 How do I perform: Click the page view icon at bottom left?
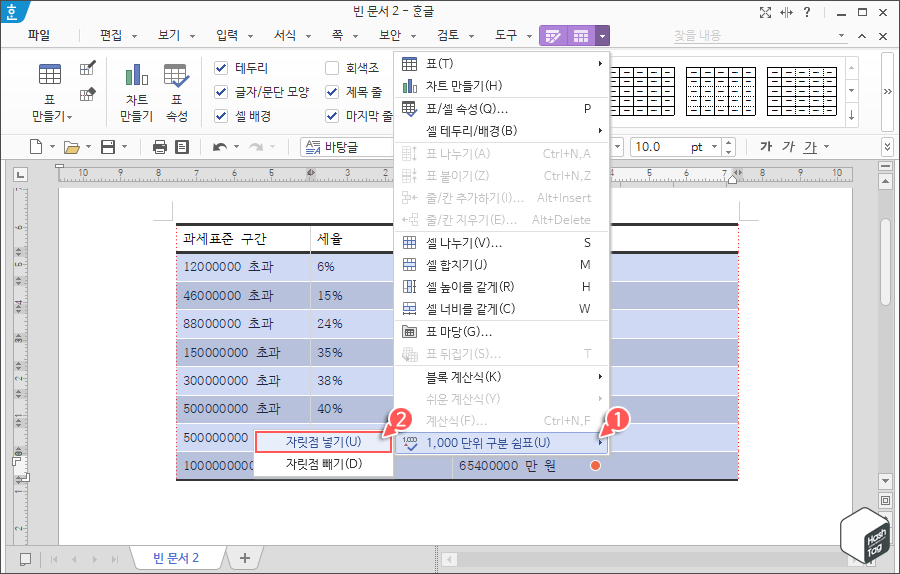click(25, 559)
